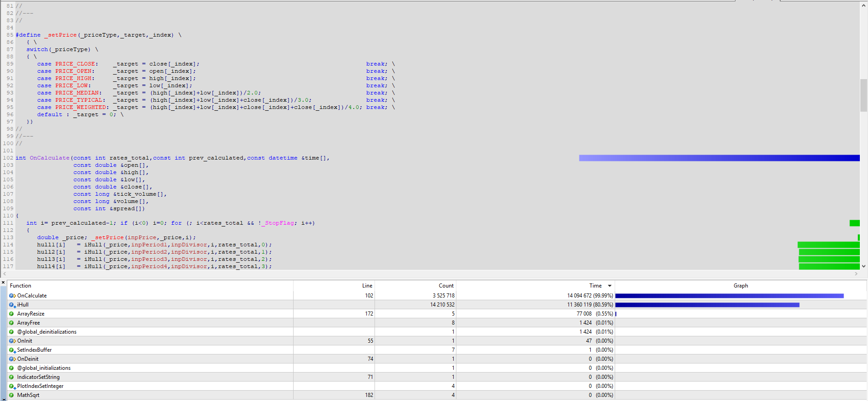Toggle sort arrow on Time column
Viewport: 868px width, 401px height.
point(609,286)
